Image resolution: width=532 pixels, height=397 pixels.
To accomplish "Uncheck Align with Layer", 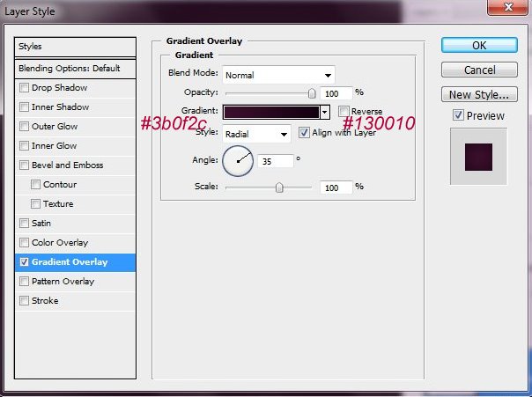I will 305,134.
